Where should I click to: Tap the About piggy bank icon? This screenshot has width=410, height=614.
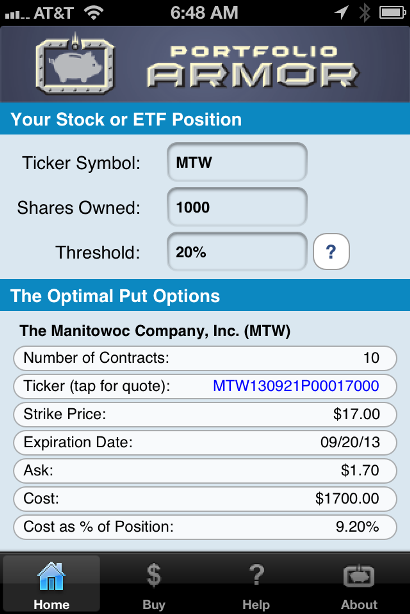[x=359, y=576]
